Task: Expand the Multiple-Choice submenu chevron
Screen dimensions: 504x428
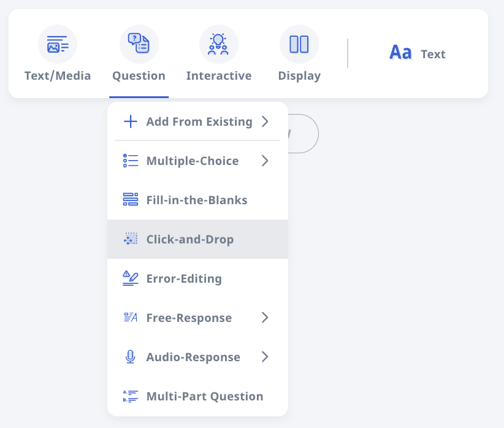Action: tap(265, 161)
